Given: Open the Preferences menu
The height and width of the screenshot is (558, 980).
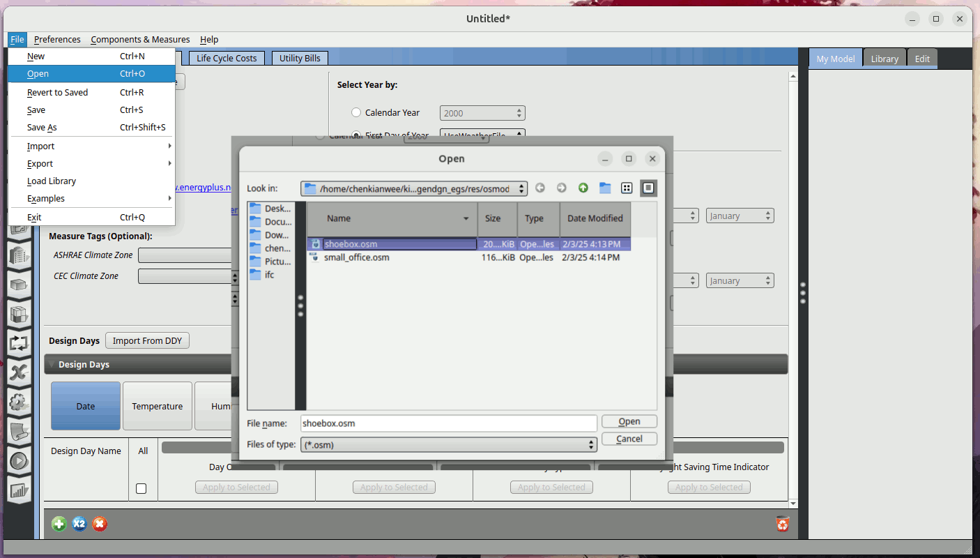Looking at the screenshot, I should [57, 40].
